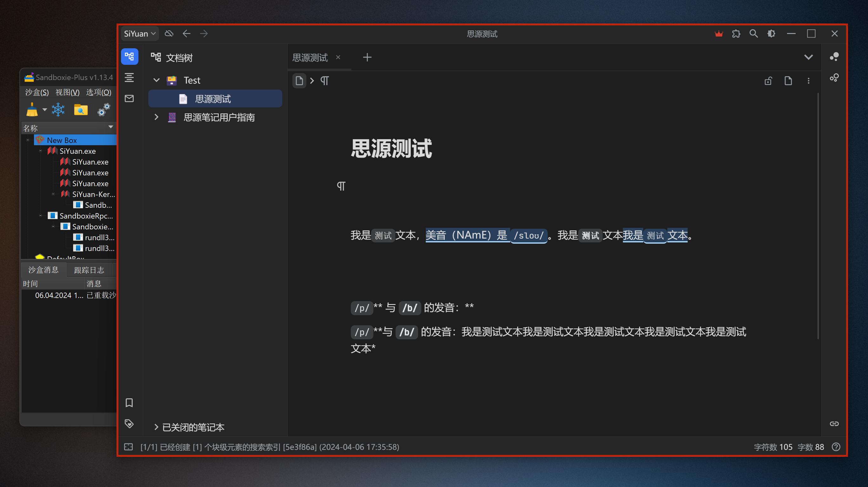
Task: Open 沙盒(S) menu in Sandboxie
Action: pyautogui.click(x=37, y=92)
